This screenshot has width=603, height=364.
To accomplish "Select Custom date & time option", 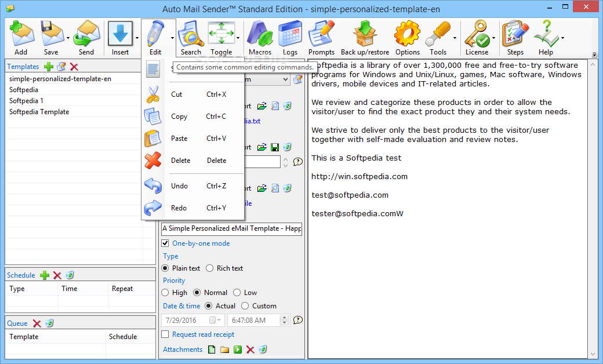I will tap(245, 306).
